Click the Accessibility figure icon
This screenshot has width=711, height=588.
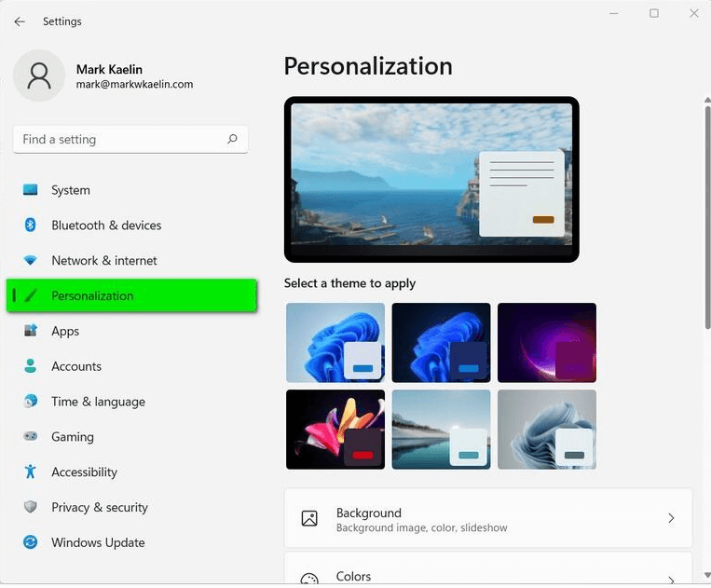click(31, 472)
